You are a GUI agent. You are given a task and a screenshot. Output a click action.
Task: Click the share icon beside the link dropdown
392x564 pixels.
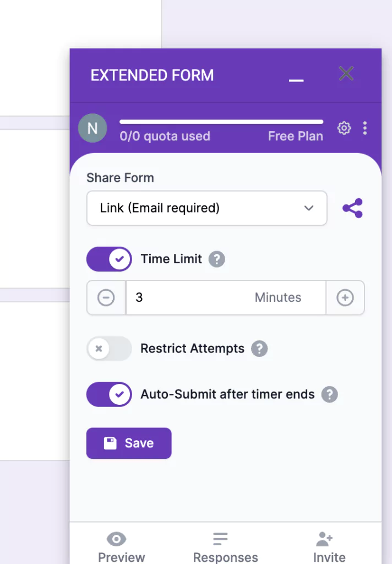click(352, 208)
